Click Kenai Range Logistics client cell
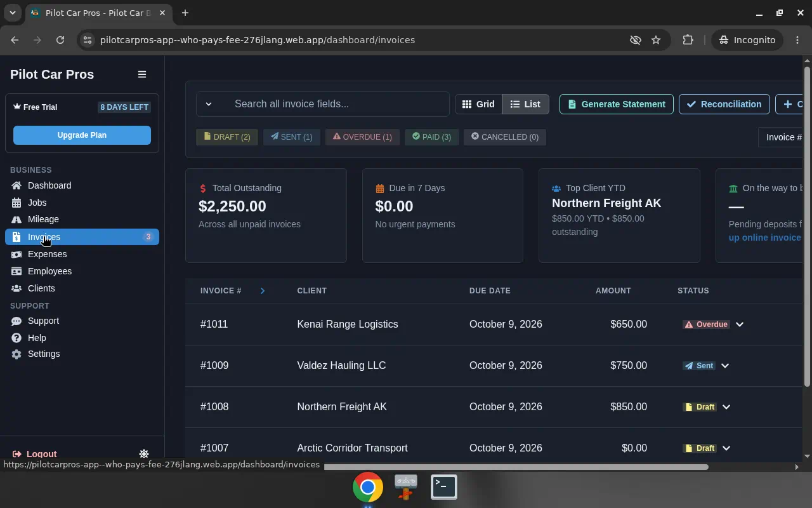This screenshot has height=508, width=812. pos(348,324)
